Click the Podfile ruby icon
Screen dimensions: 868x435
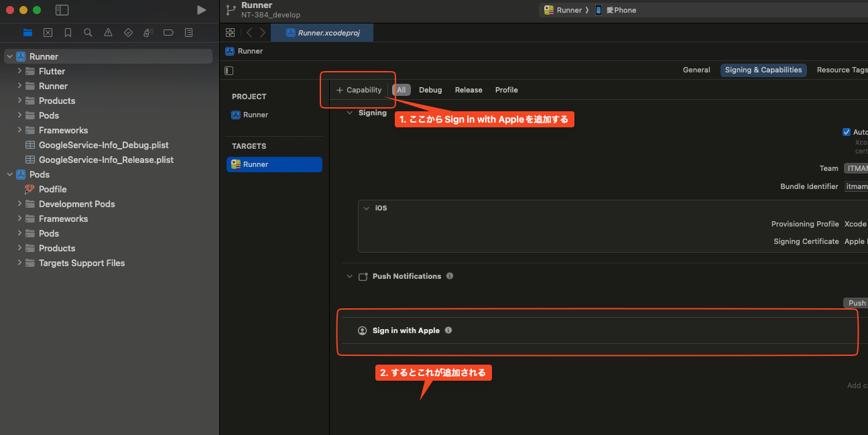tap(29, 189)
